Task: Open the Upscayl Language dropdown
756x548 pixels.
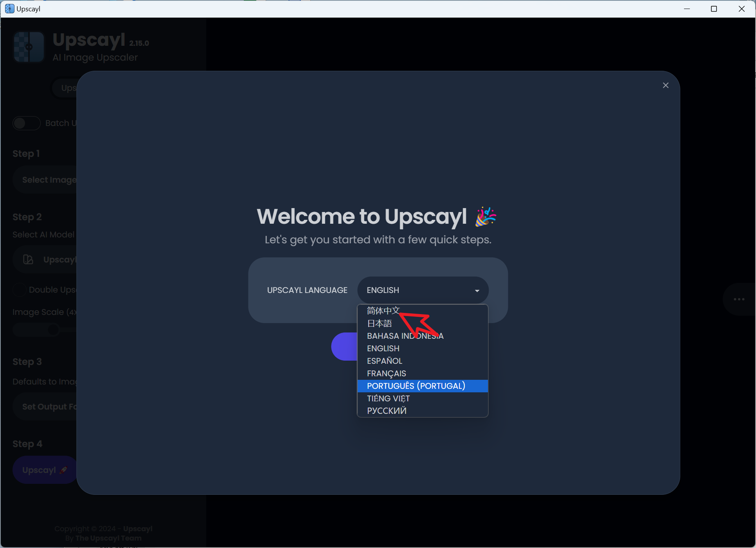Action: click(423, 290)
